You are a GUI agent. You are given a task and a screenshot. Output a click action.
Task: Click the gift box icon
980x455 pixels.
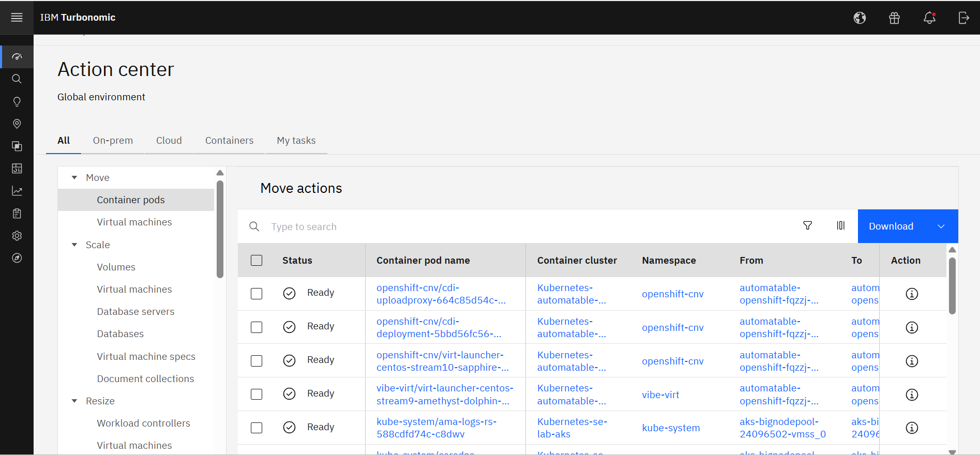tap(894, 18)
